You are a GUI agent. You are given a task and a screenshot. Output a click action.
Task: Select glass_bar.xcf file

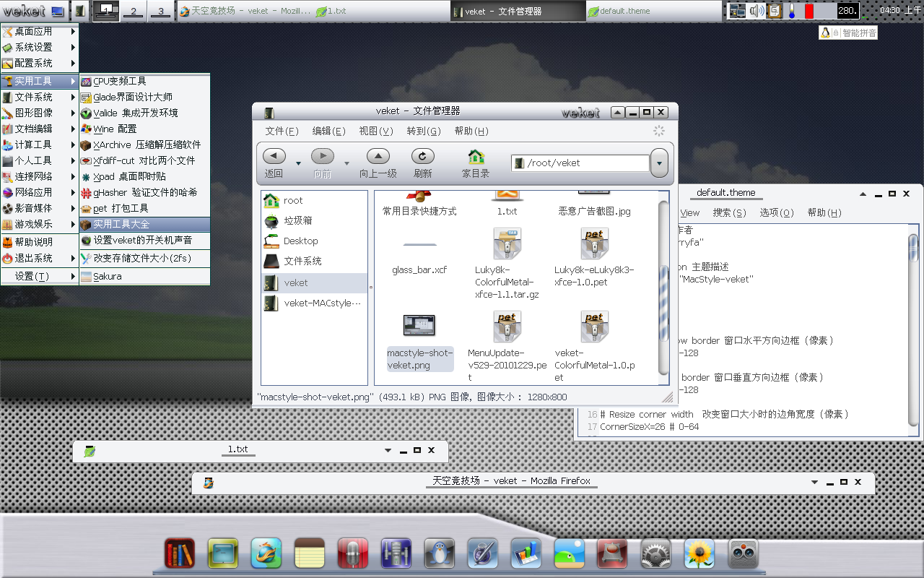click(419, 259)
